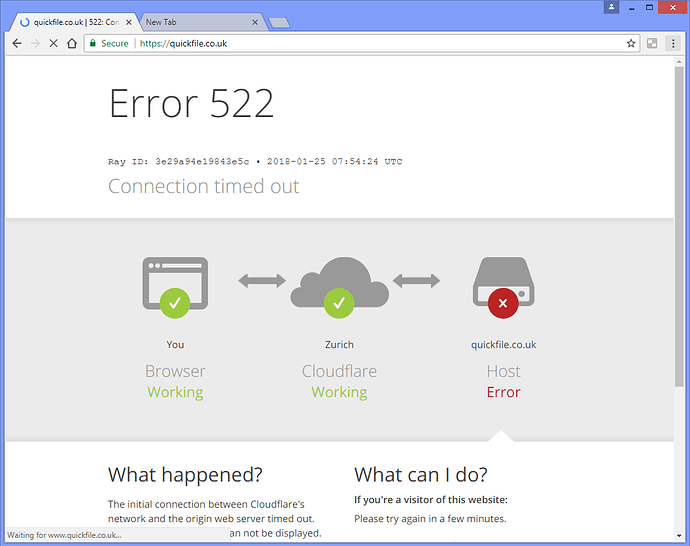Click the scrollbar up arrow

[x=679, y=62]
